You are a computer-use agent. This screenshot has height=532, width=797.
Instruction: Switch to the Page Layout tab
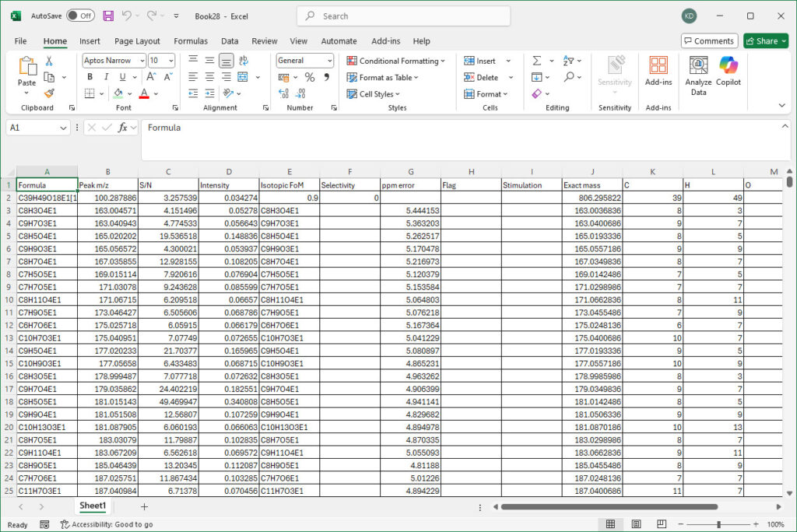pyautogui.click(x=137, y=41)
